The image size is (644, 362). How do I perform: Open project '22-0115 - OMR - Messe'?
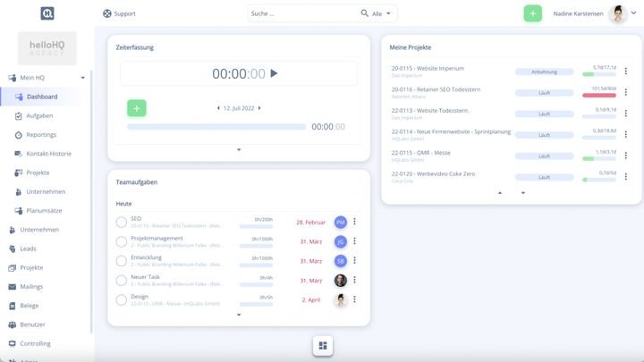[x=421, y=153]
